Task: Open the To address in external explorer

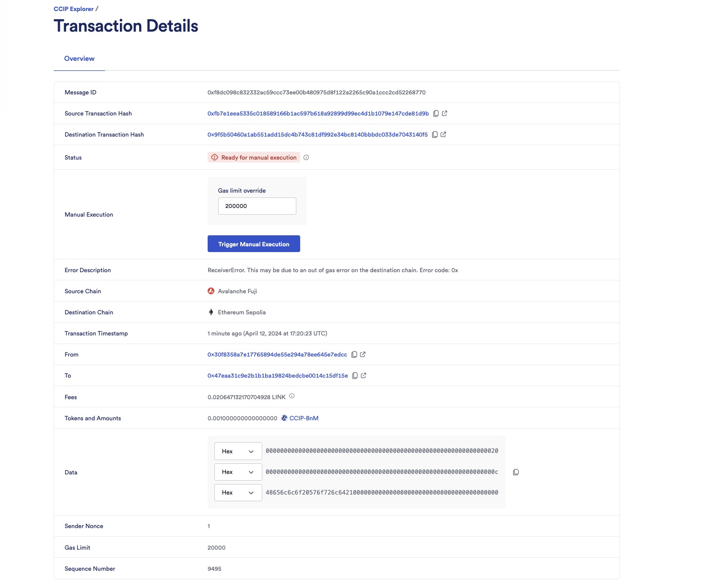Action: point(363,376)
